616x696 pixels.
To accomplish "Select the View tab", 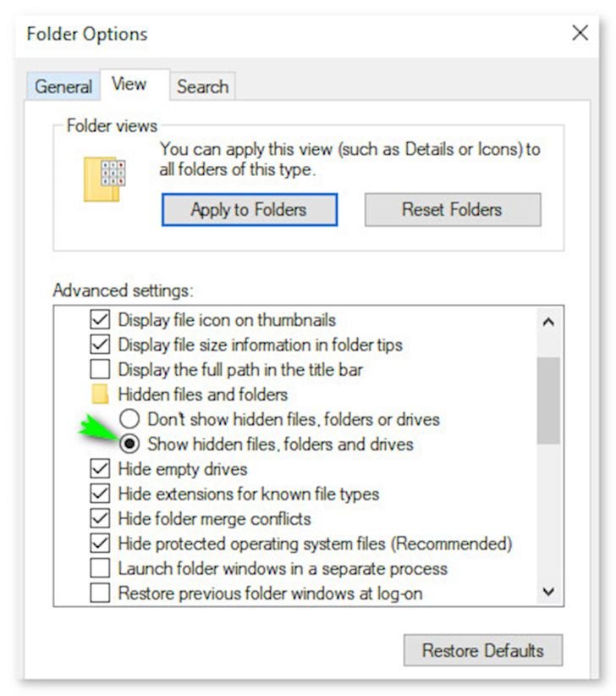I will pos(129,85).
